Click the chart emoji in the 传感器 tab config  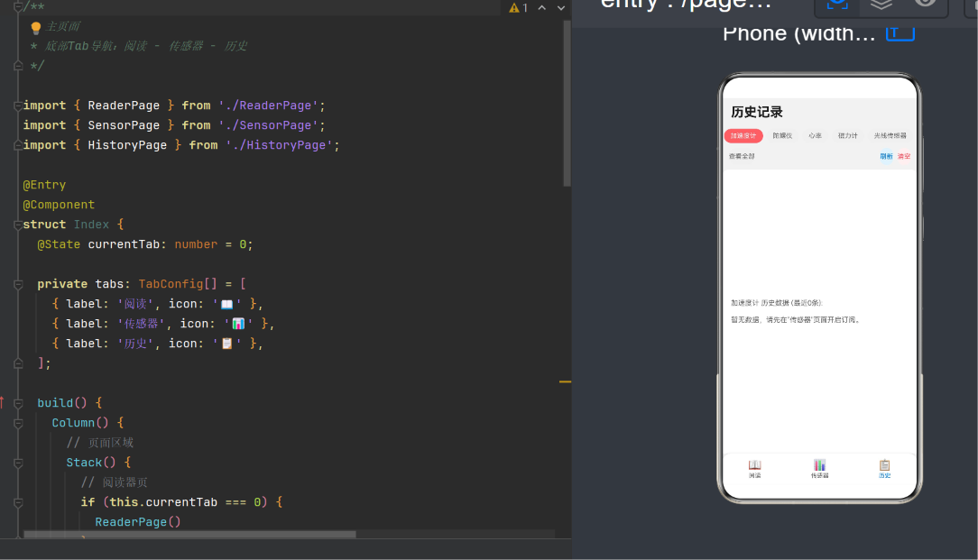[238, 325]
